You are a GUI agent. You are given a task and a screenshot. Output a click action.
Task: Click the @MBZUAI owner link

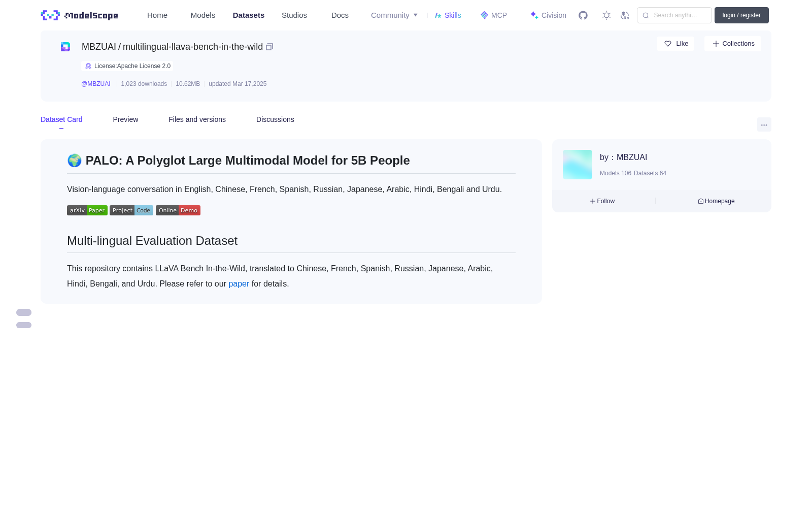tap(96, 84)
